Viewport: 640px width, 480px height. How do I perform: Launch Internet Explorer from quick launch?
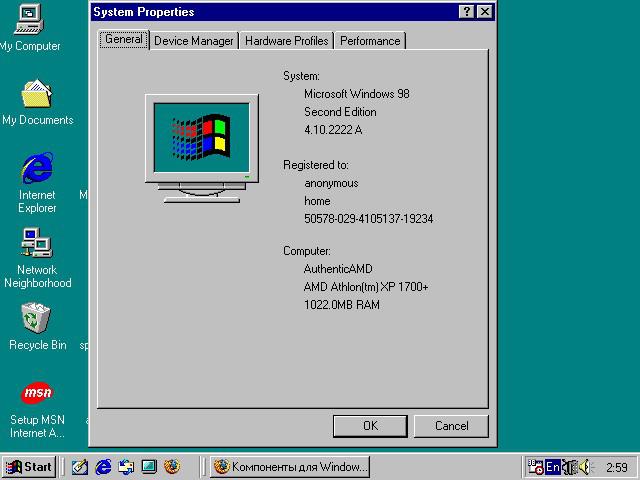tap(103, 467)
